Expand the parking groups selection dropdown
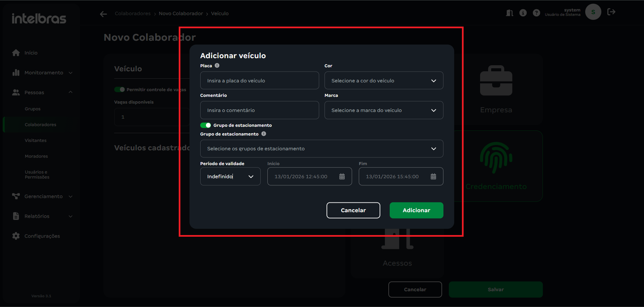Image resolution: width=644 pixels, height=307 pixels. point(321,149)
